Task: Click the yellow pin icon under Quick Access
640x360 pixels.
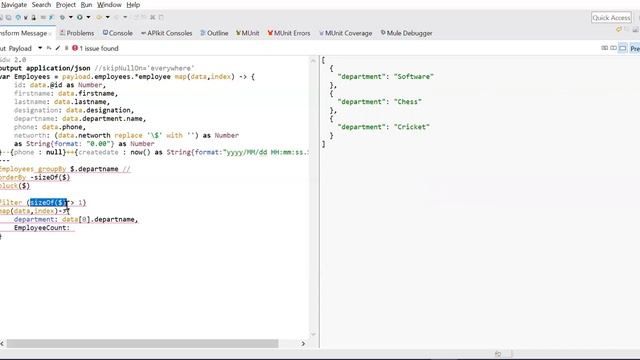Action: [x=619, y=29]
